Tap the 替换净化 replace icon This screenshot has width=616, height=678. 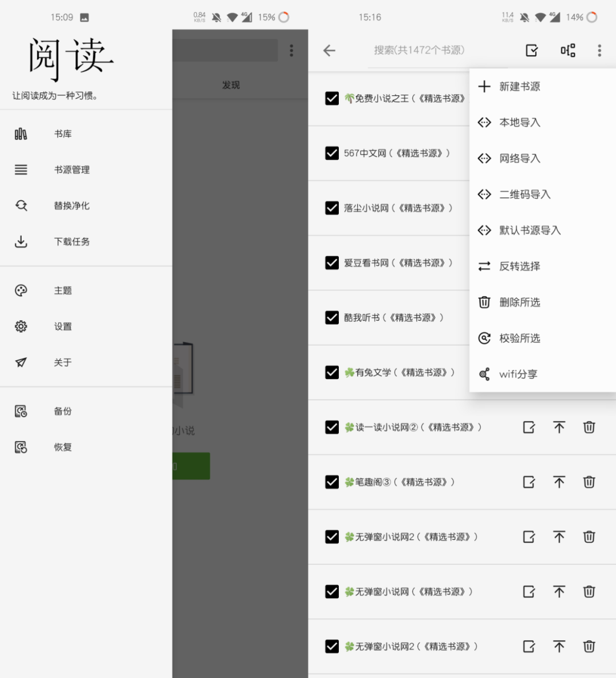pyautogui.click(x=21, y=205)
